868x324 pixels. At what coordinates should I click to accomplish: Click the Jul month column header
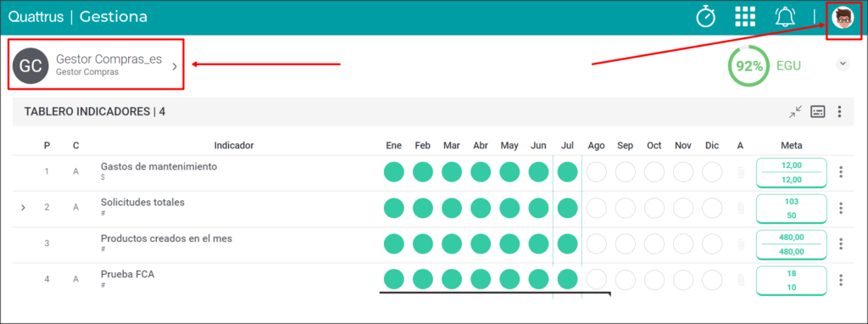click(x=567, y=146)
